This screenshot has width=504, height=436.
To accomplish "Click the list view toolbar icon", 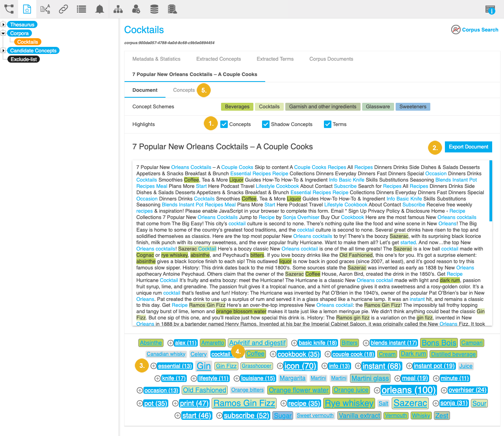I will coord(82,9).
